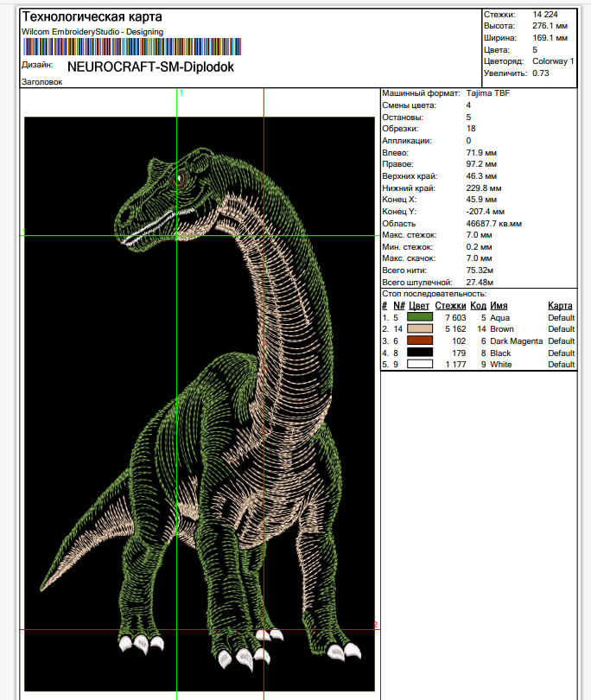Click the Машинный формат Tajima TBF value
Viewport: 591px width, 700px height.
[487, 93]
